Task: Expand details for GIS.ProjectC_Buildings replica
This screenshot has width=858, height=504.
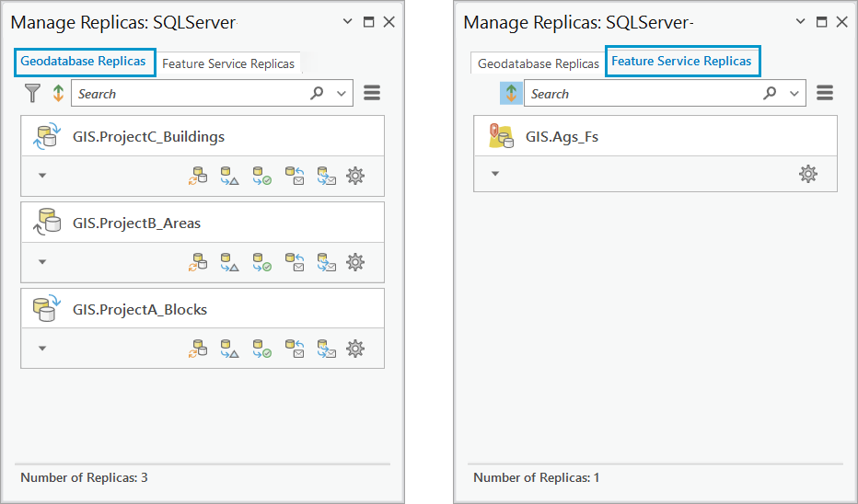Action: (x=42, y=176)
